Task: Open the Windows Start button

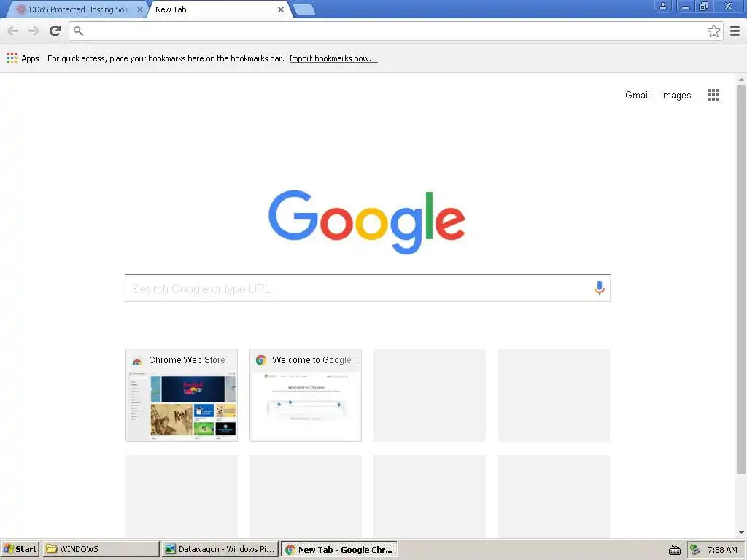Action: [x=20, y=549]
